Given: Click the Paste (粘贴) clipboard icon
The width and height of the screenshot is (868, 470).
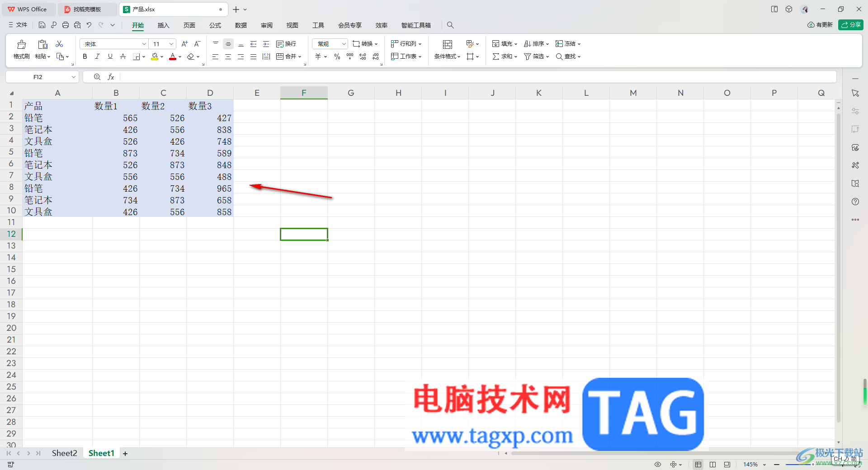Looking at the screenshot, I should point(42,44).
